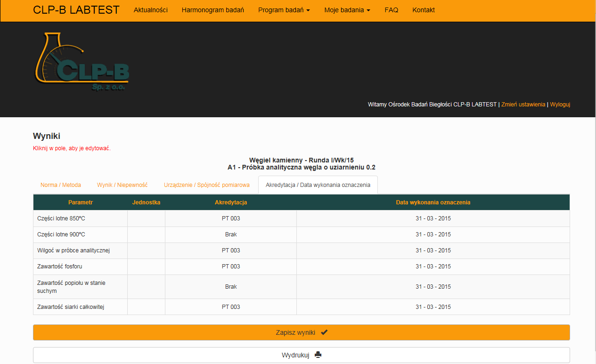Save results with Zapisz wyniki button
The height and width of the screenshot is (364, 596).
(302, 332)
